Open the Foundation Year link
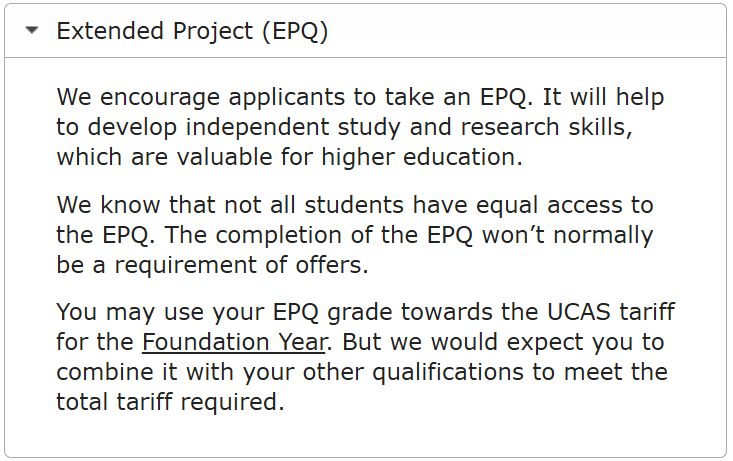The width and height of the screenshot is (733, 461). pyautogui.click(x=234, y=342)
